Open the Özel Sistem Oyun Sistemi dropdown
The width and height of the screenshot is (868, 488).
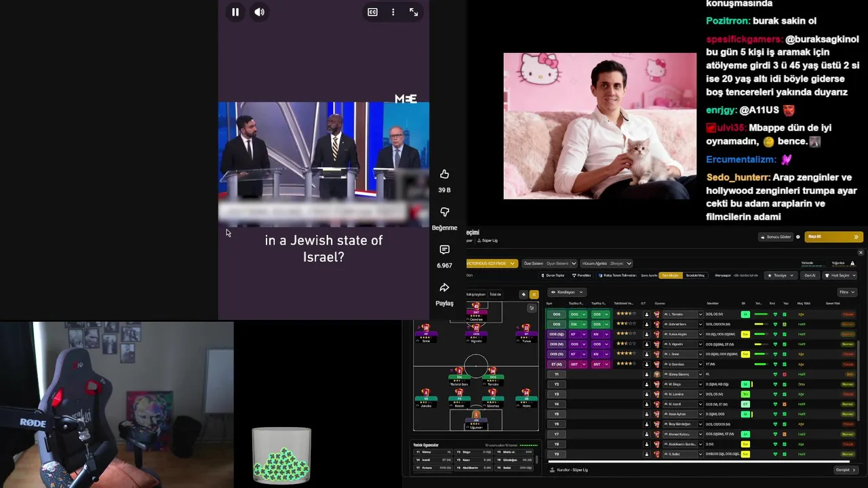coord(550,263)
